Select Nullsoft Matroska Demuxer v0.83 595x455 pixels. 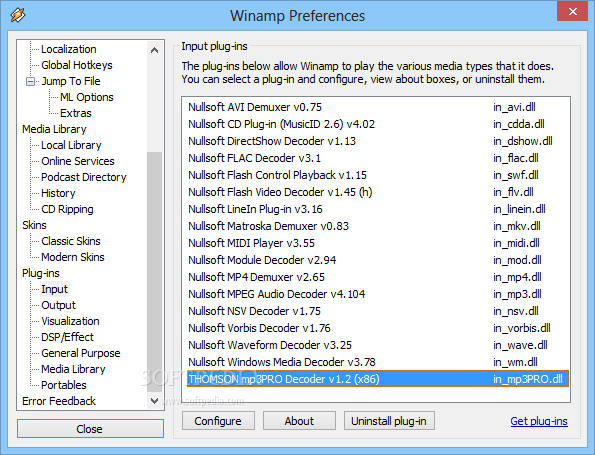click(x=378, y=226)
